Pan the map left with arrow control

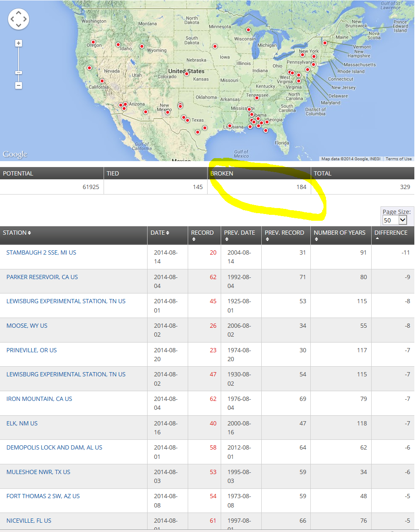[x=12, y=19]
